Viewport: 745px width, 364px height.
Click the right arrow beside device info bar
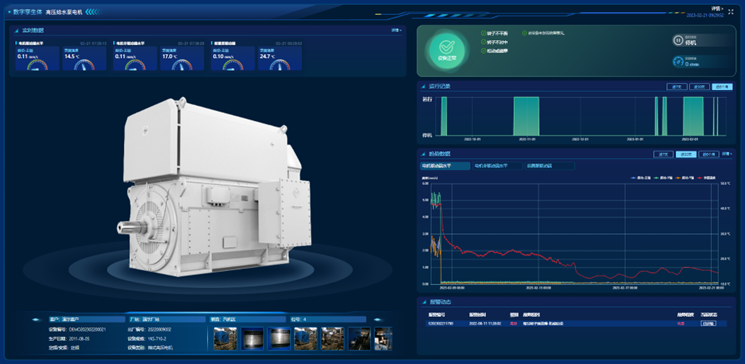pos(379,319)
